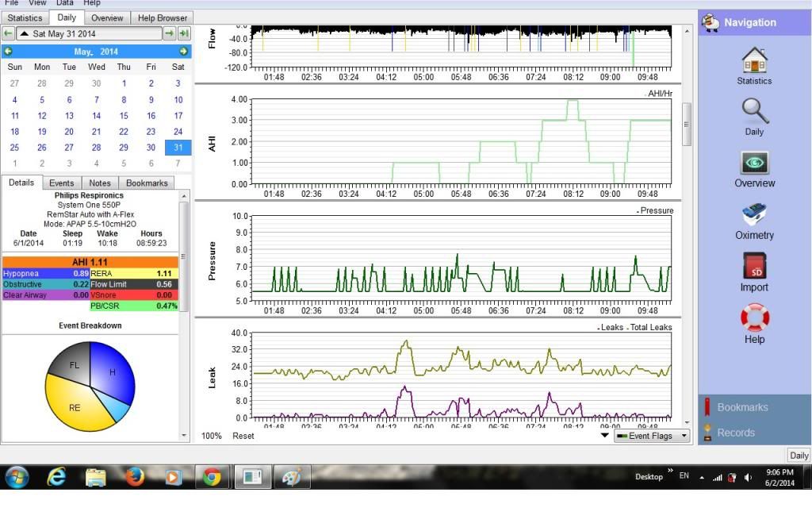Click the black down triangle beside Event Flags
Image resolution: width=812 pixels, height=508 pixels.
pyautogui.click(x=604, y=436)
